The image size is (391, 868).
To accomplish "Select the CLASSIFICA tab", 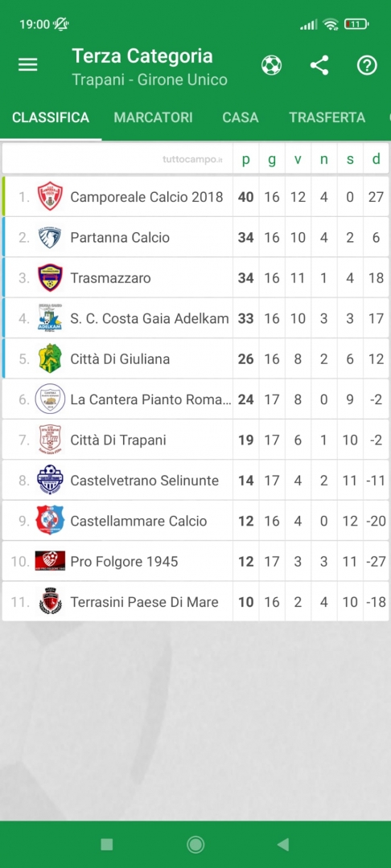I will [x=51, y=117].
